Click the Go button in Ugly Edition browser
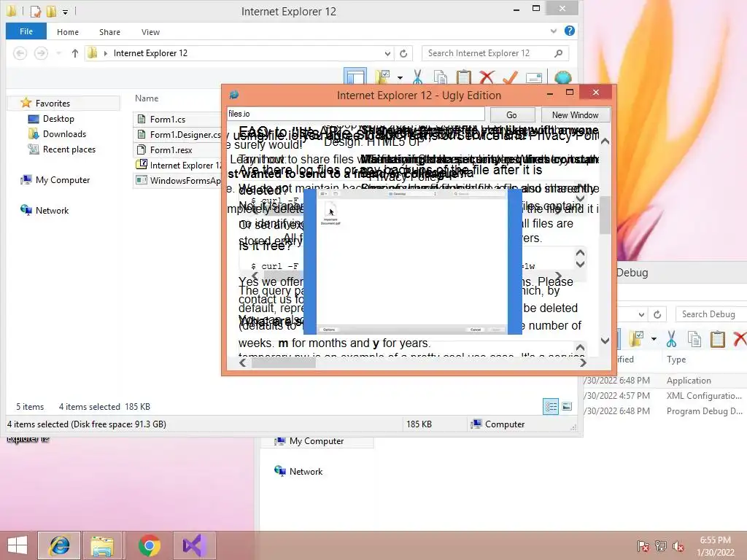The image size is (747, 560). [x=511, y=114]
